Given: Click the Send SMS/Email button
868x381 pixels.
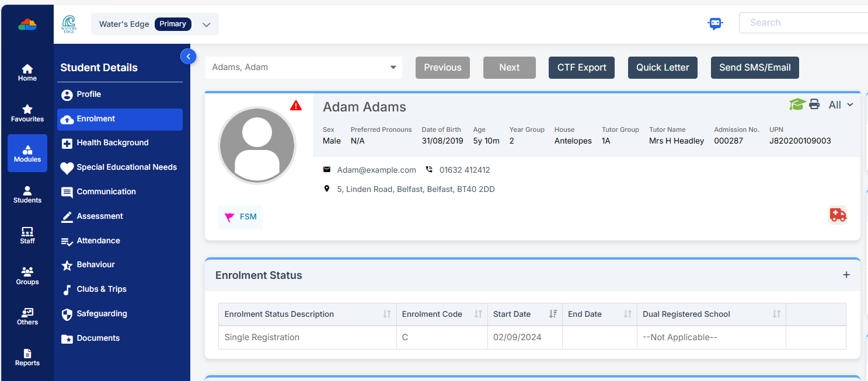Looking at the screenshot, I should (755, 68).
